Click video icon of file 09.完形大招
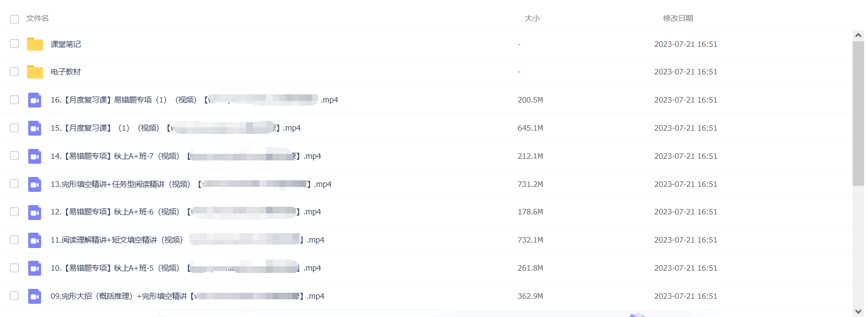The image size is (868, 317). (x=35, y=296)
